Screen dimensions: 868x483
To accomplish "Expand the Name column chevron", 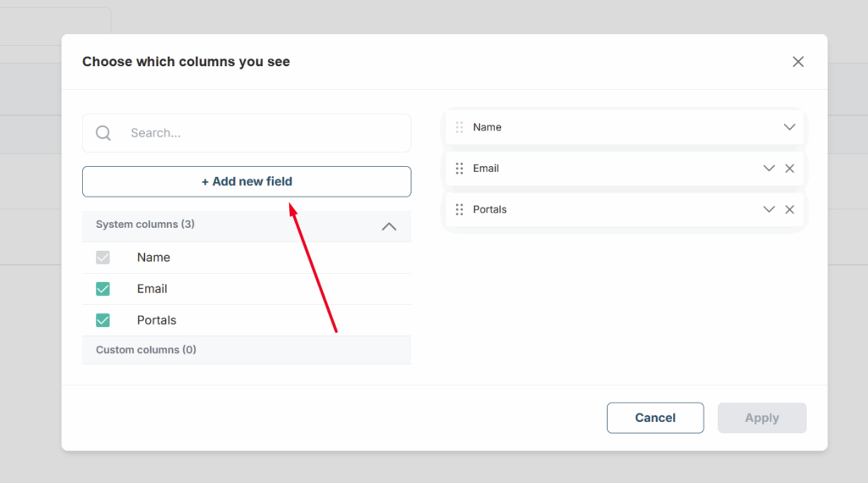I will [789, 127].
